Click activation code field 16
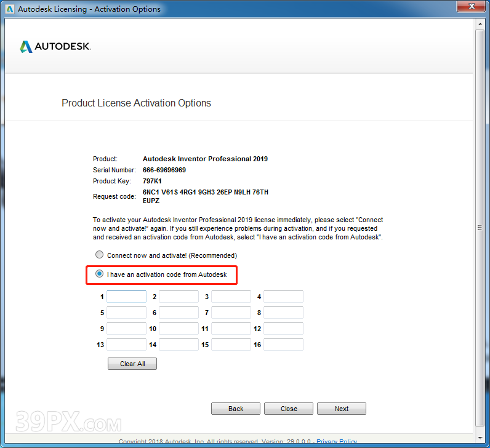Screen dimensions: 490x448 click(283, 345)
